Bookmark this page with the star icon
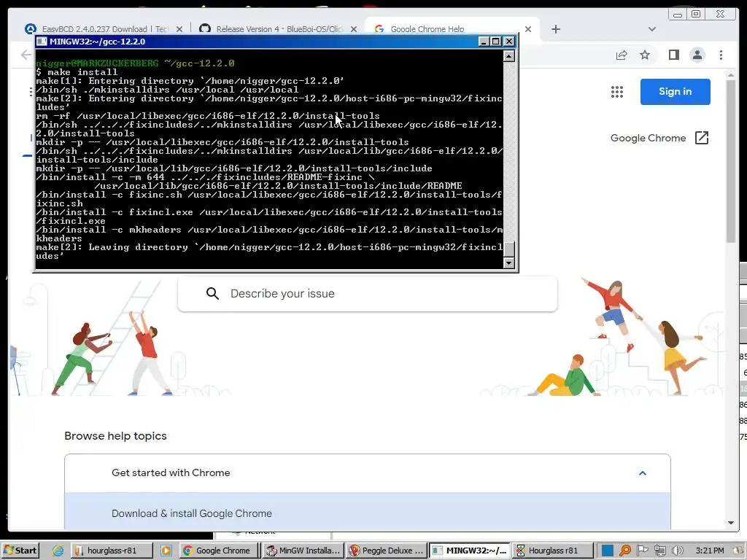The height and width of the screenshot is (560, 747). [x=645, y=55]
